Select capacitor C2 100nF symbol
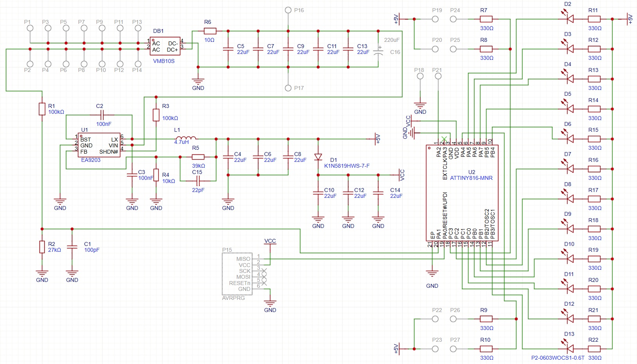This screenshot has width=637, height=364. click(x=102, y=115)
